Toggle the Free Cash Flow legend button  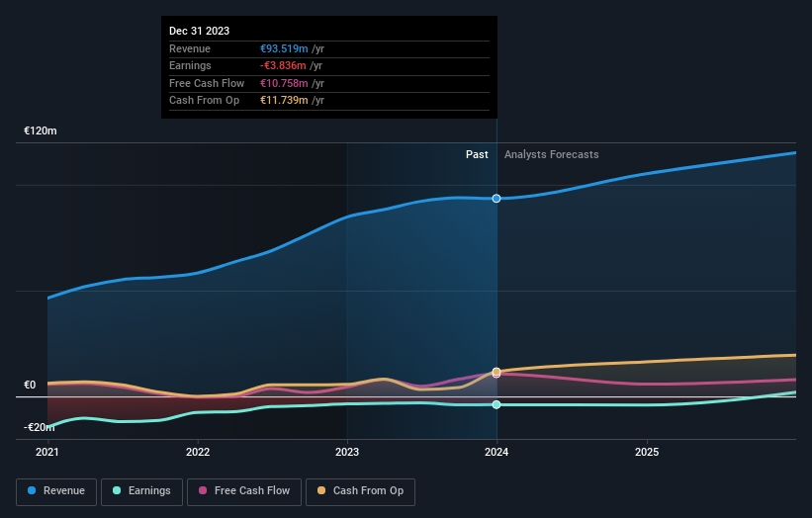(x=244, y=491)
